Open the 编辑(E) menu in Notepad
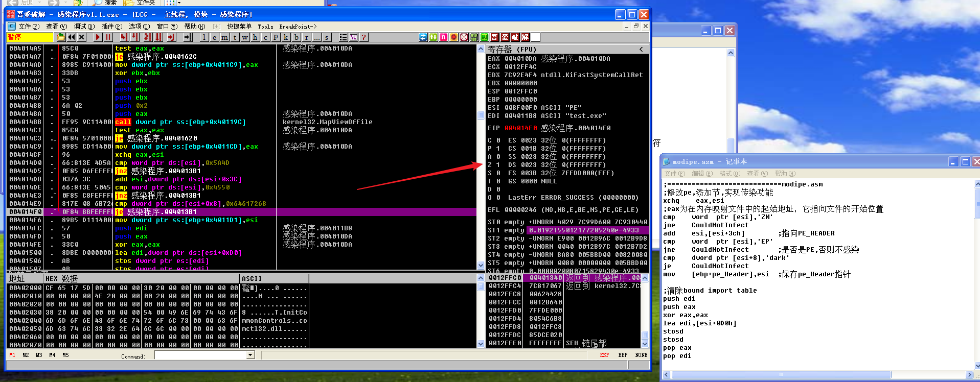This screenshot has height=382, width=980. click(x=702, y=174)
